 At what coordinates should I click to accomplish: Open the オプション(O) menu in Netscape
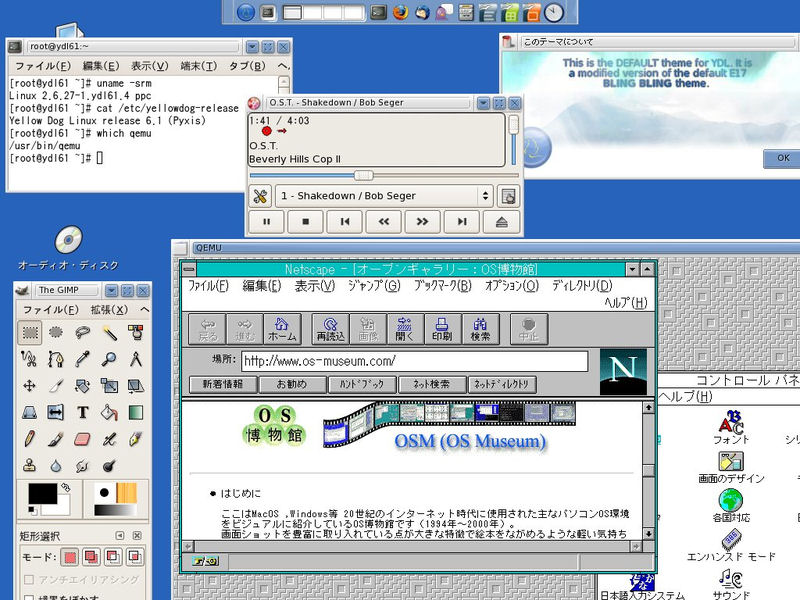(x=512, y=286)
